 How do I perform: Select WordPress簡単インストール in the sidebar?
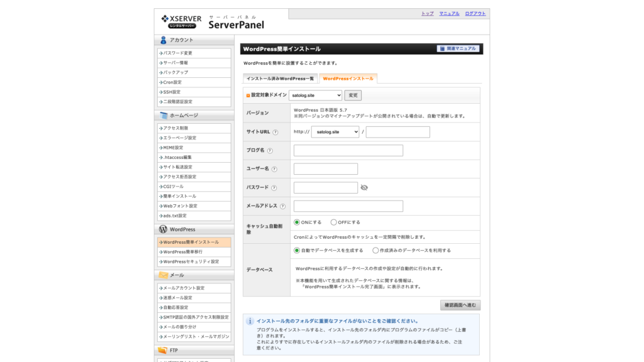(x=194, y=242)
